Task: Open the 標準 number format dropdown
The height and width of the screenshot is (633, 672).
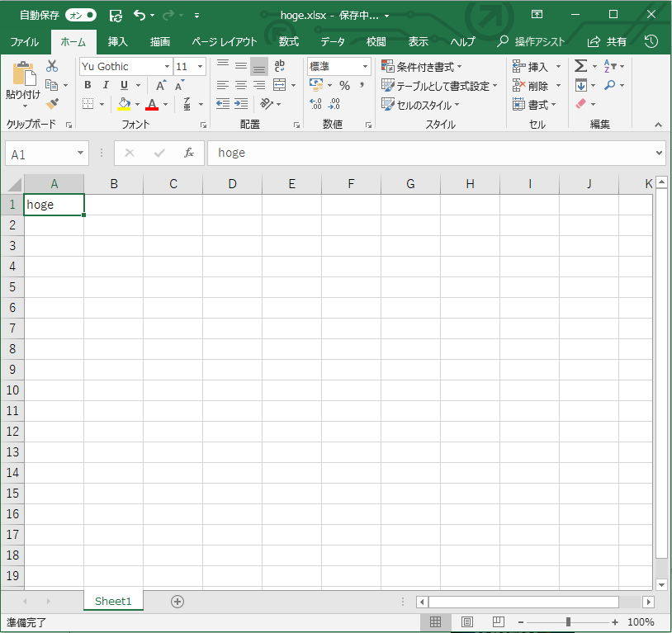Action: point(365,66)
